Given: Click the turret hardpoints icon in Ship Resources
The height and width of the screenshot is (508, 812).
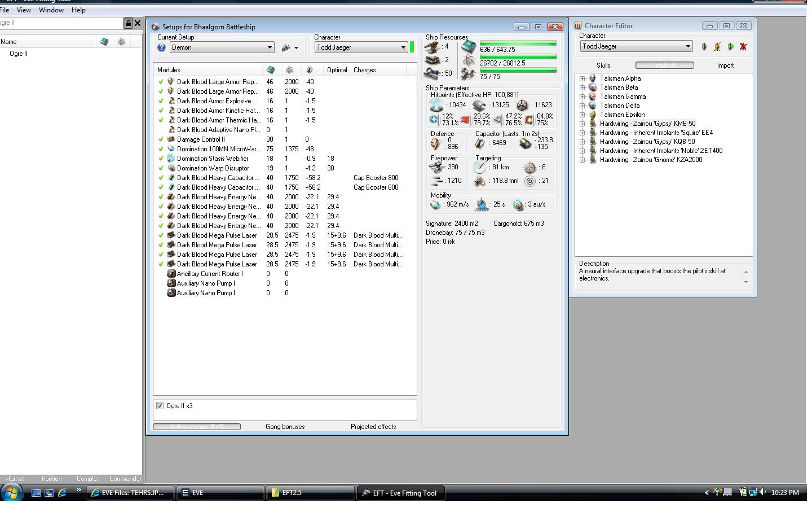Looking at the screenshot, I should (433, 46).
